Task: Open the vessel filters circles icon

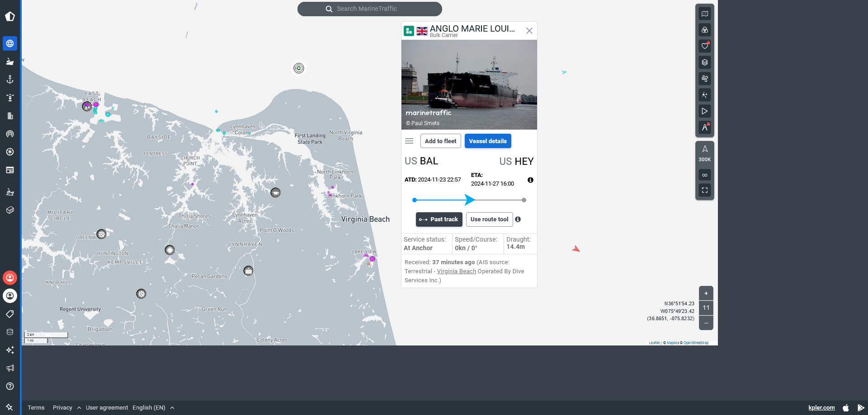Action: [x=705, y=30]
